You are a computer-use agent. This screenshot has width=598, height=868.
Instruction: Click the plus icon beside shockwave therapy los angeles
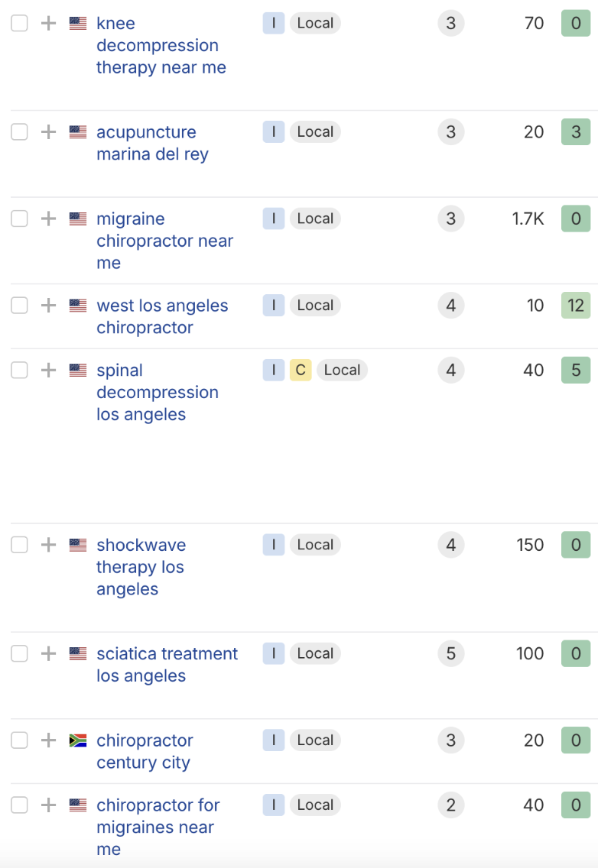[48, 545]
